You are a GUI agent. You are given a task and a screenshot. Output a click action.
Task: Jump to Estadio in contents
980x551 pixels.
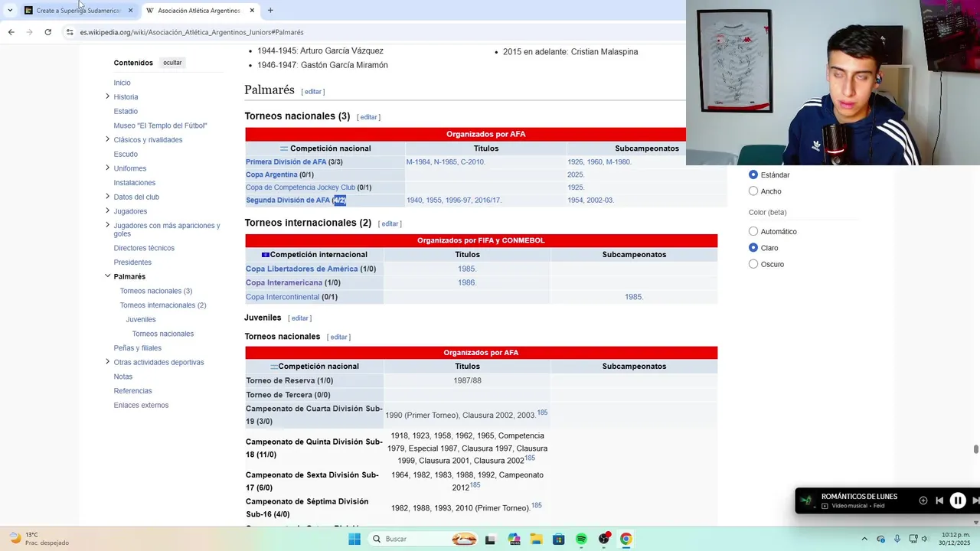coord(126,111)
